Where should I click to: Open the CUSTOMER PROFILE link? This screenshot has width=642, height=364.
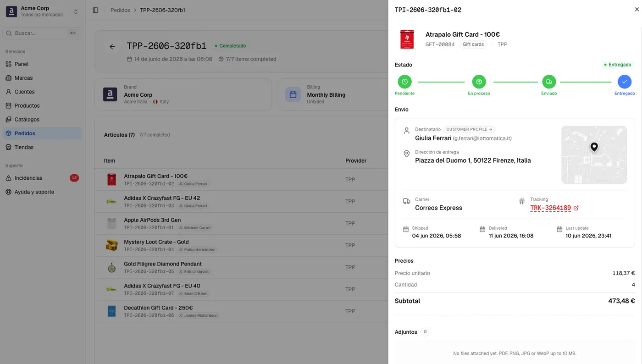point(469,129)
